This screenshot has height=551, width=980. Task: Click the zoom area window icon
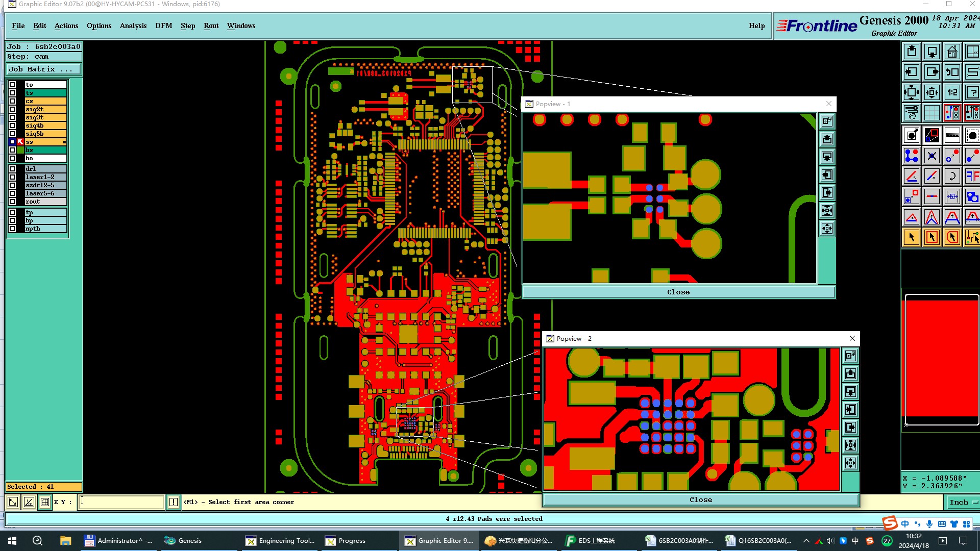click(x=932, y=135)
